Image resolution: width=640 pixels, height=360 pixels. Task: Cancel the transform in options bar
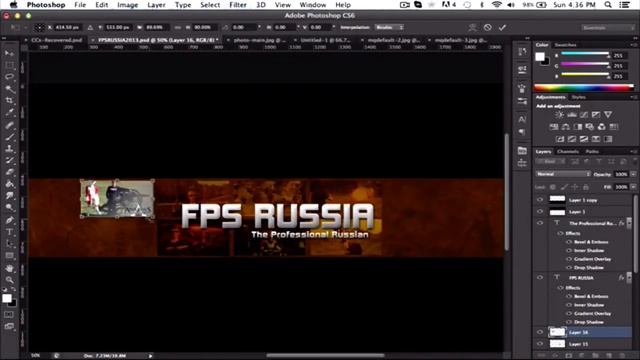(487, 27)
